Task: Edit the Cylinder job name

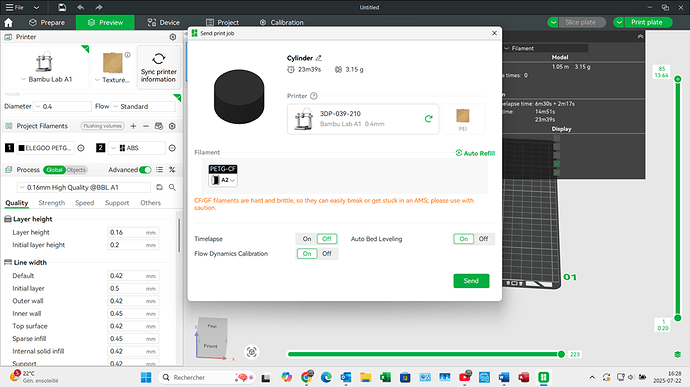Action: [319, 58]
